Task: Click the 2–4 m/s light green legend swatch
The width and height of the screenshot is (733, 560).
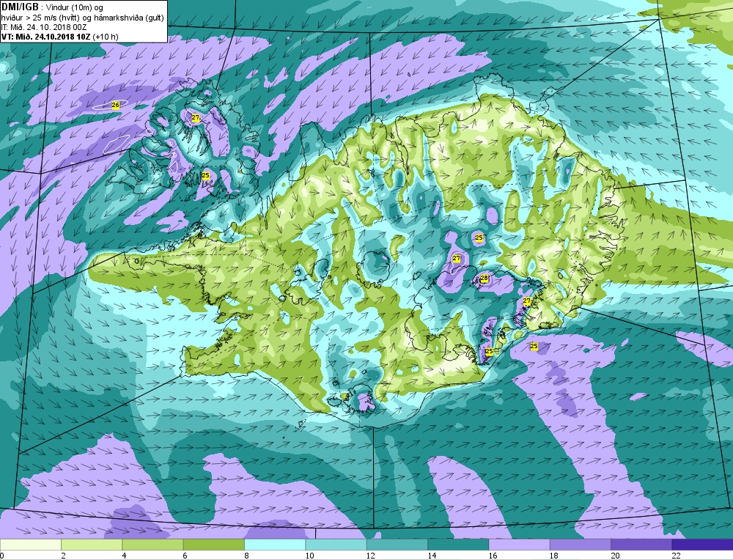Action: [x=92, y=545]
